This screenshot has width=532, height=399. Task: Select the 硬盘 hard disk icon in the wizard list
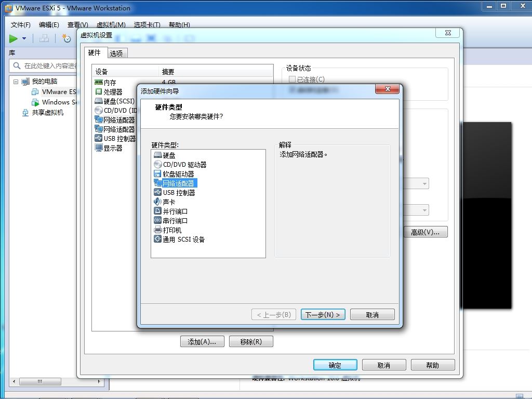[158, 155]
